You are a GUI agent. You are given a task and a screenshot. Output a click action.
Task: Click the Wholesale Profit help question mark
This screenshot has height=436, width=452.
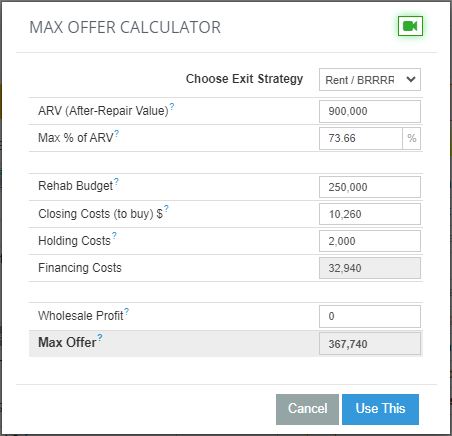[x=127, y=311]
